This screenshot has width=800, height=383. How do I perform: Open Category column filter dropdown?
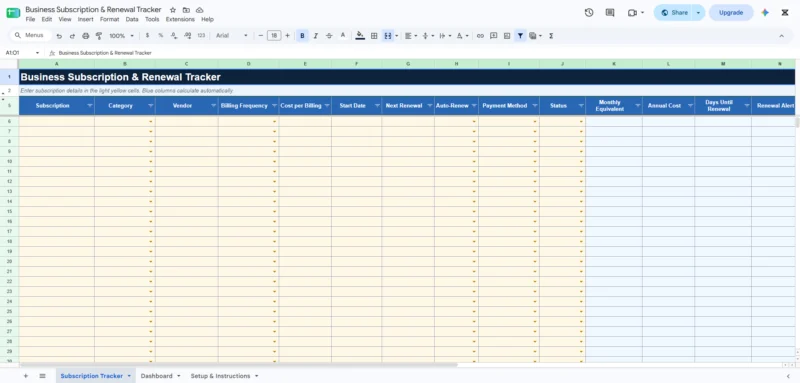pyautogui.click(x=151, y=106)
